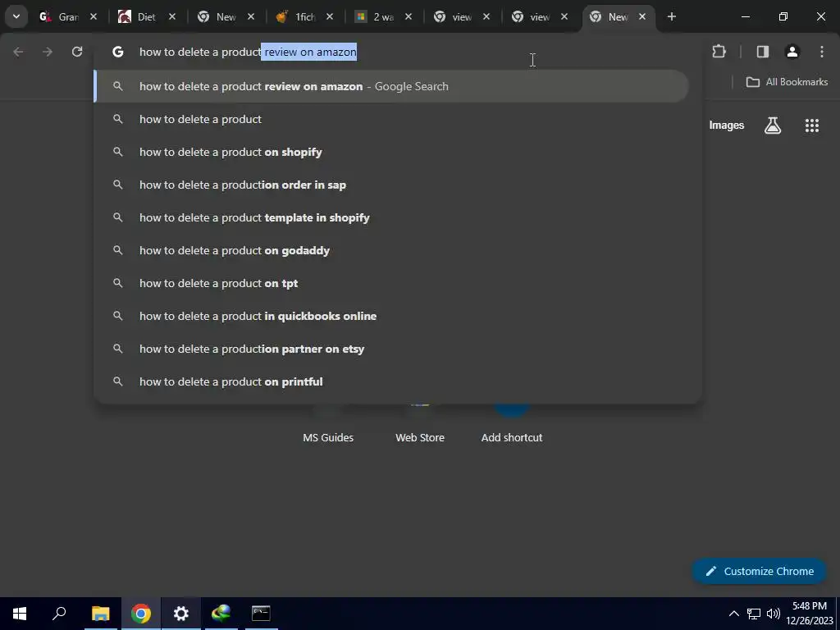This screenshot has height=630, width=840.
Task: Open All Bookmarks folder
Action: [787, 82]
